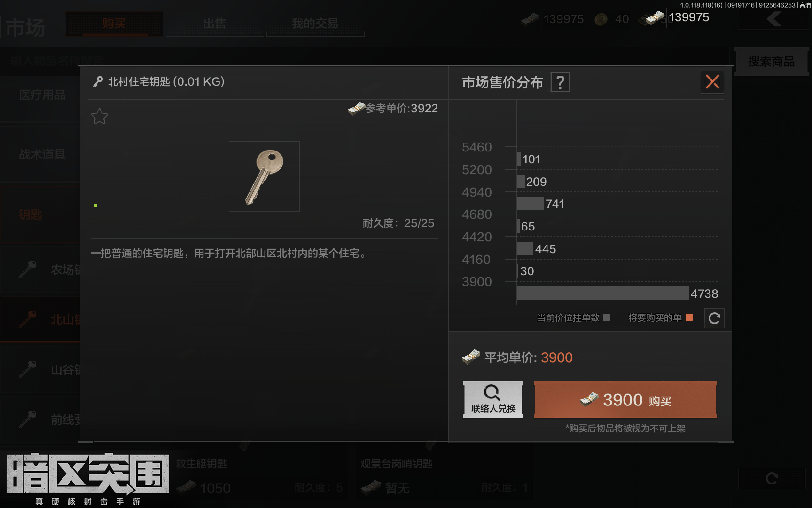This screenshot has width=812, height=508.
Task: Click the key item thumbnail image
Action: (264, 176)
